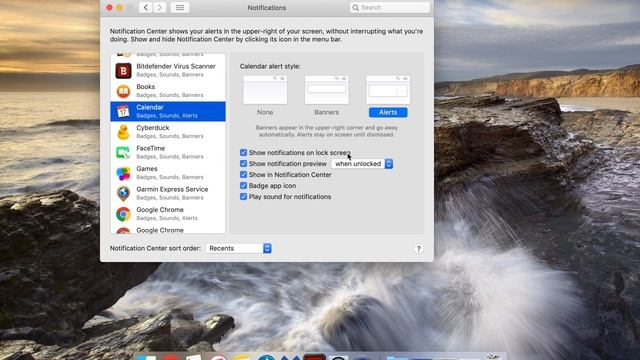Show all preferences with grid button
640x360 pixels.
pyautogui.click(x=180, y=7)
